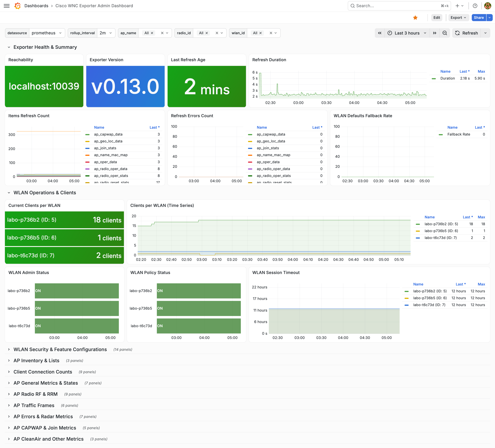Remove the radio_id All chip
Viewport: 495px width, 448px height.
coord(207,33)
